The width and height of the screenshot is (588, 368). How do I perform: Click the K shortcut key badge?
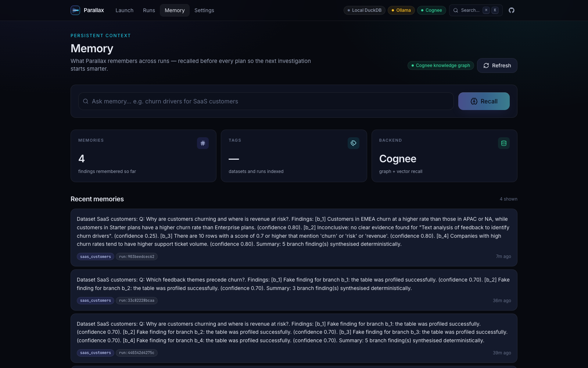coord(495,10)
